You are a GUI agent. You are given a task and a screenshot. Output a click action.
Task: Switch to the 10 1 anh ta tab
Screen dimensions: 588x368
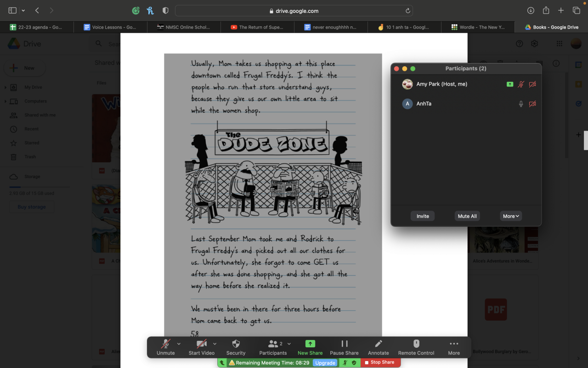pyautogui.click(x=404, y=27)
